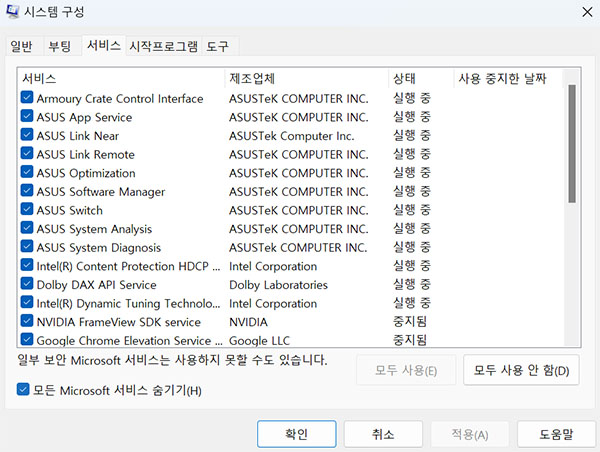The image size is (600, 452).
Task: Sort by the 서비스 column header
Action: (x=121, y=78)
